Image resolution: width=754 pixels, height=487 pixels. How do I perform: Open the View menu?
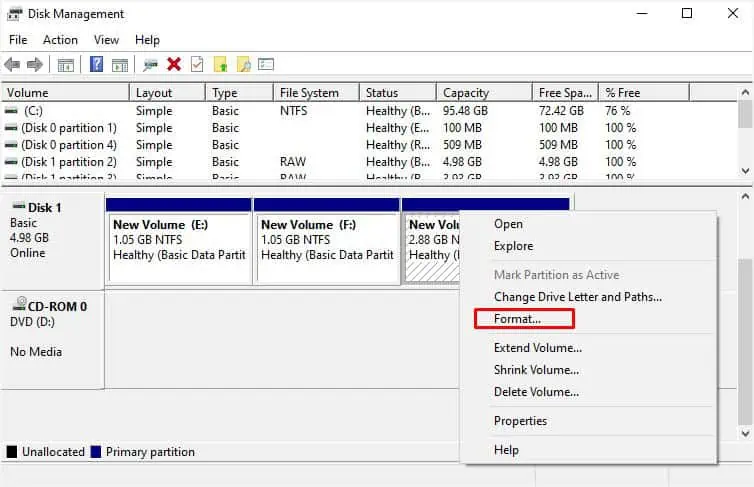106,40
